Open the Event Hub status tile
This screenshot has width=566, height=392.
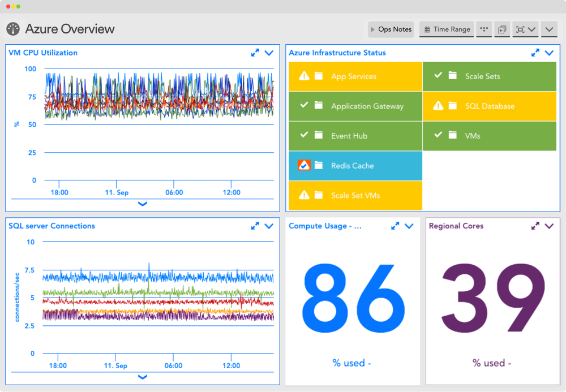tap(355, 136)
